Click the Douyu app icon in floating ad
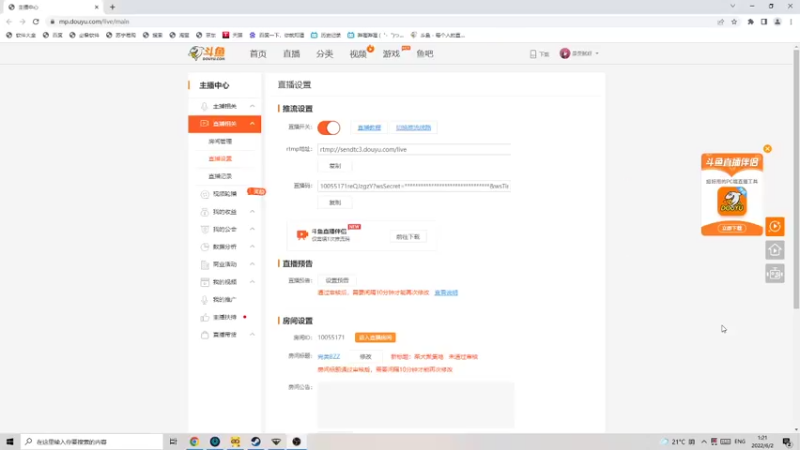Image resolution: width=800 pixels, height=450 pixels. (x=732, y=202)
